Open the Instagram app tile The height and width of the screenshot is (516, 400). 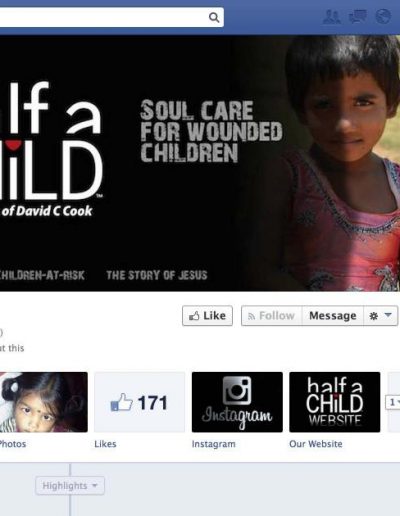(x=237, y=402)
